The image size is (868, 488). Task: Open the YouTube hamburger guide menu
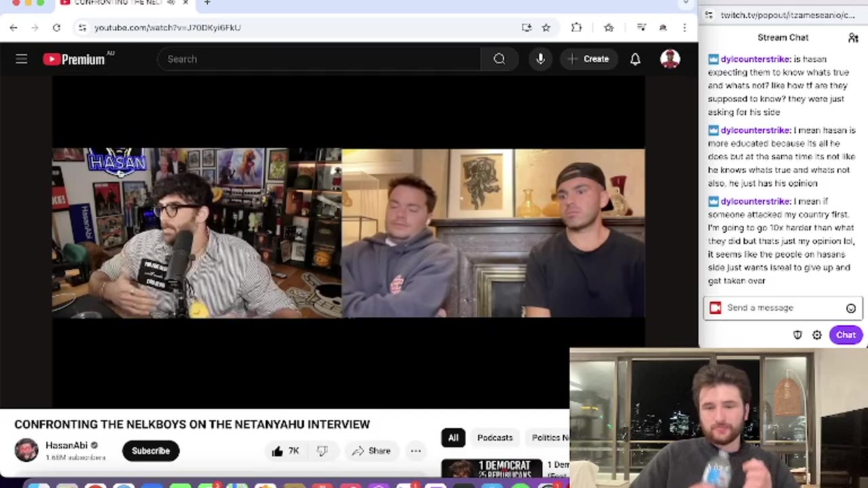(22, 59)
